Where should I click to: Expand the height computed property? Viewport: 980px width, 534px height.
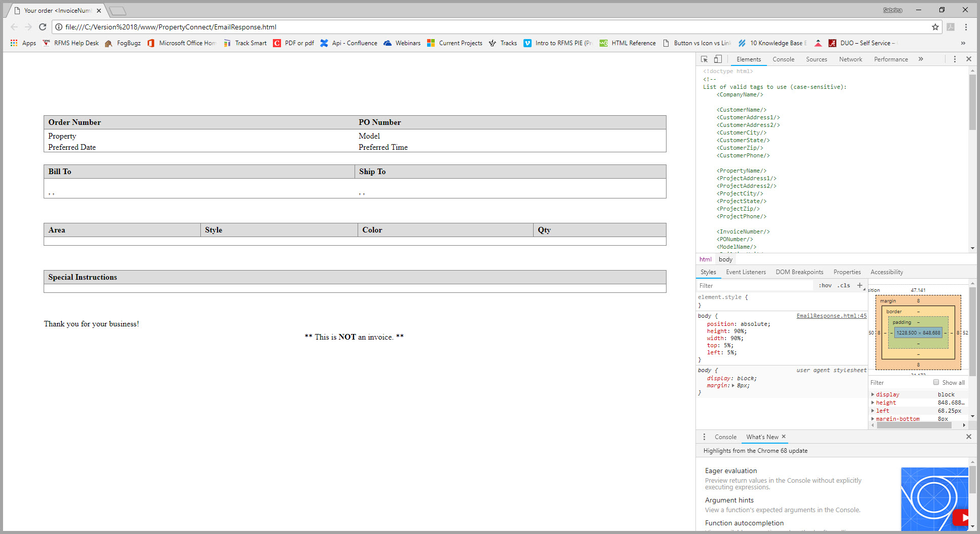[x=872, y=403]
